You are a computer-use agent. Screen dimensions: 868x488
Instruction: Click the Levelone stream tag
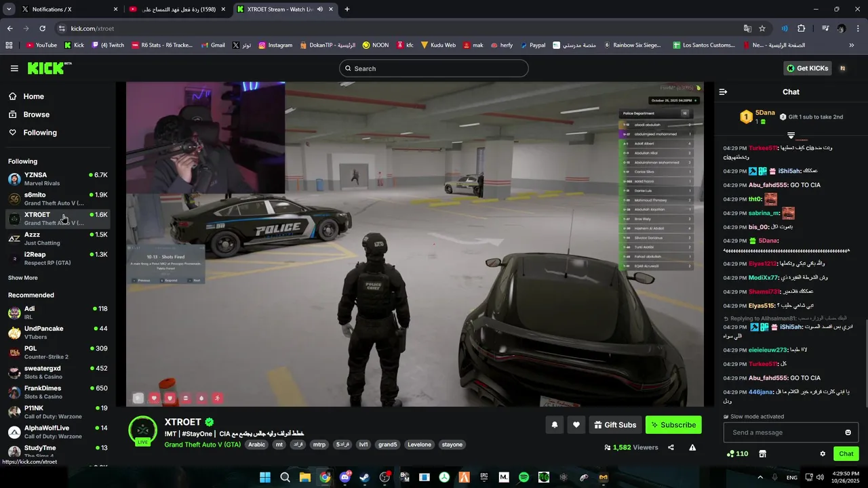(419, 445)
